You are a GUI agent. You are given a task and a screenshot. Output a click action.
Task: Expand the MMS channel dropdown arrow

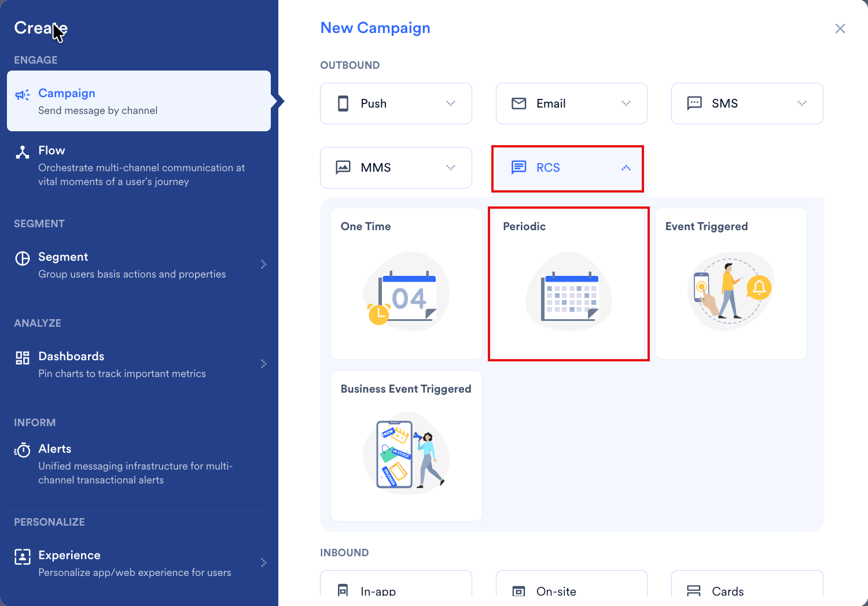click(x=451, y=168)
